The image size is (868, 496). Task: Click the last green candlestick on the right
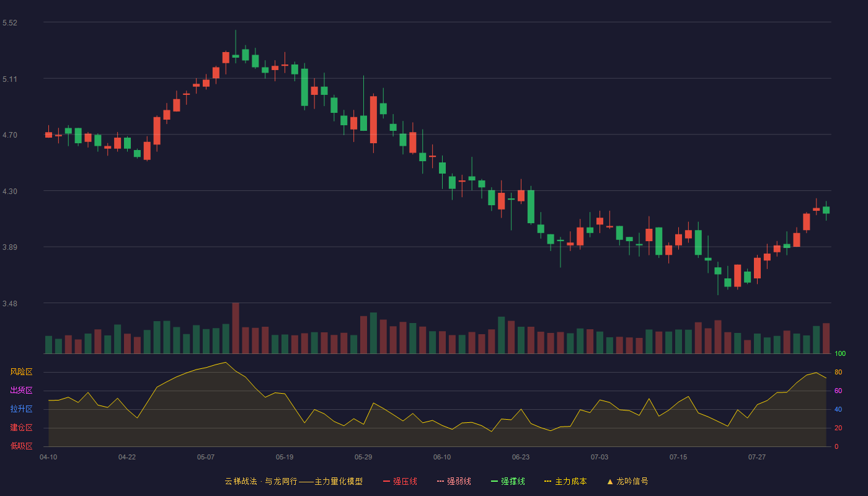826,210
